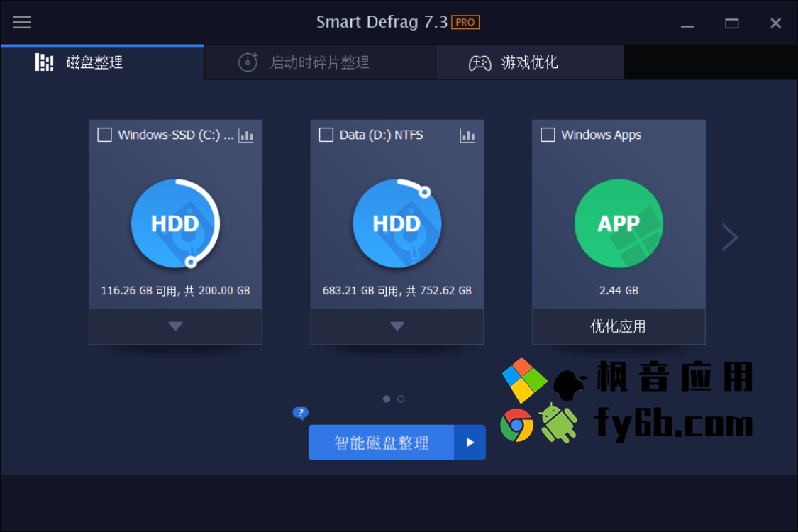
Task: Click the 'Windows Apps' card label
Action: [601, 135]
